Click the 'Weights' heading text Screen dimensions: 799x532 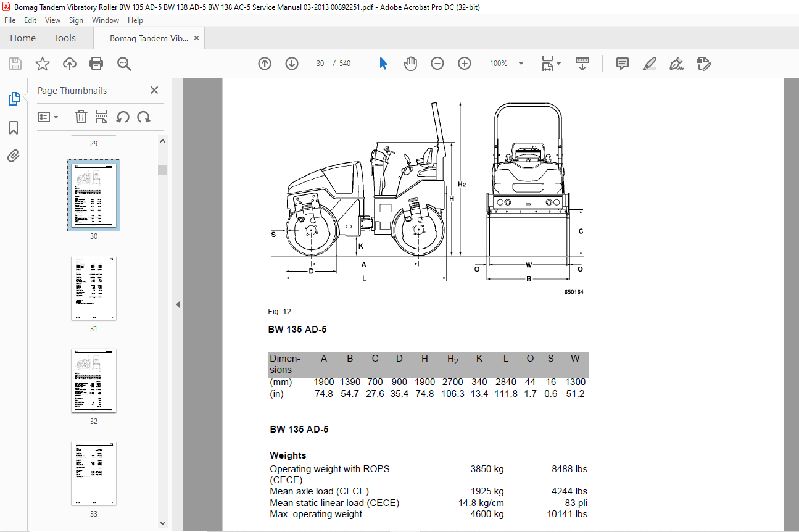(288, 455)
